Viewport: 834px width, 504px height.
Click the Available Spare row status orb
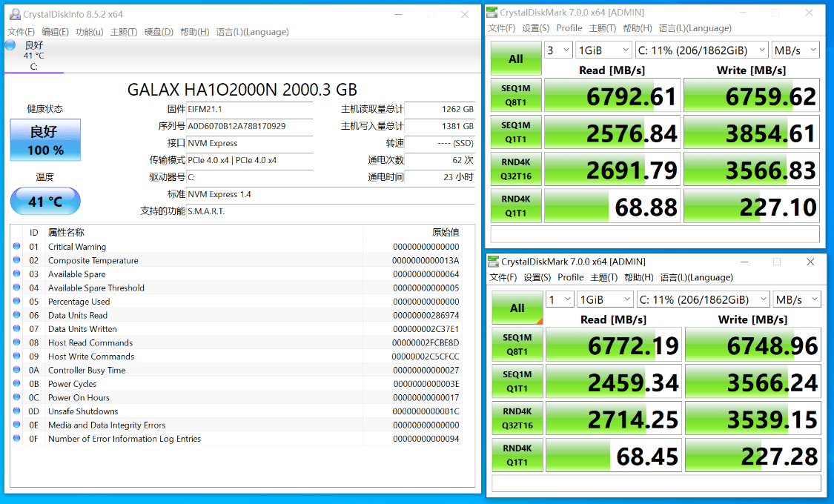coord(17,273)
